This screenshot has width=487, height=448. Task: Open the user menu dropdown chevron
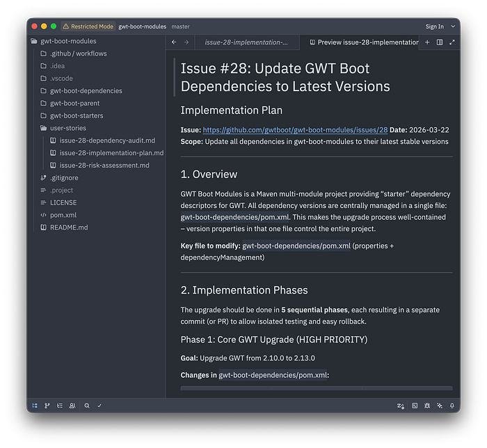[x=453, y=26]
